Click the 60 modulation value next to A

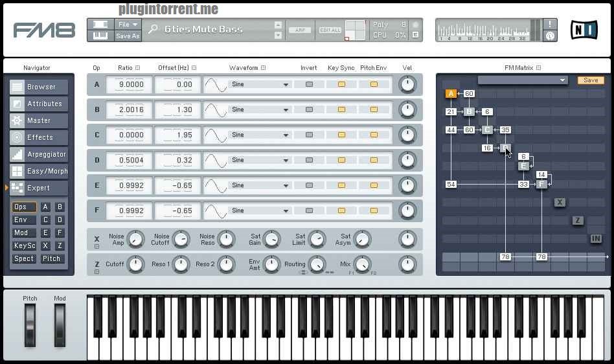click(469, 93)
